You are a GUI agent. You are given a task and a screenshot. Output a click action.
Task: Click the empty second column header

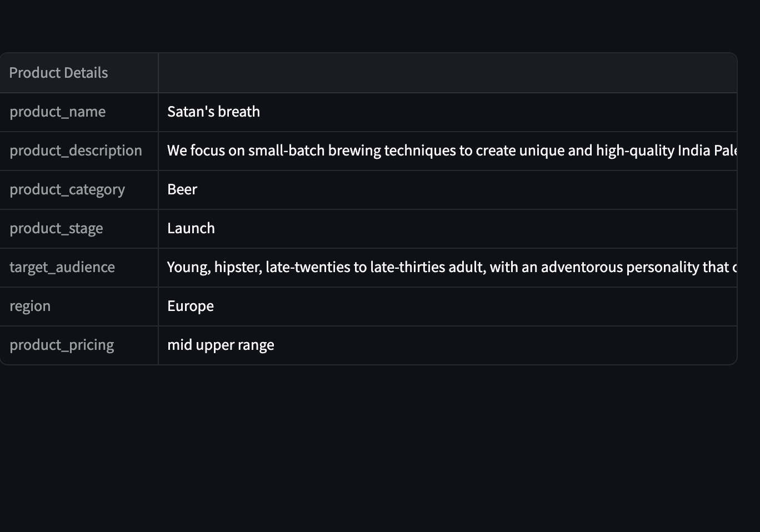(448, 73)
